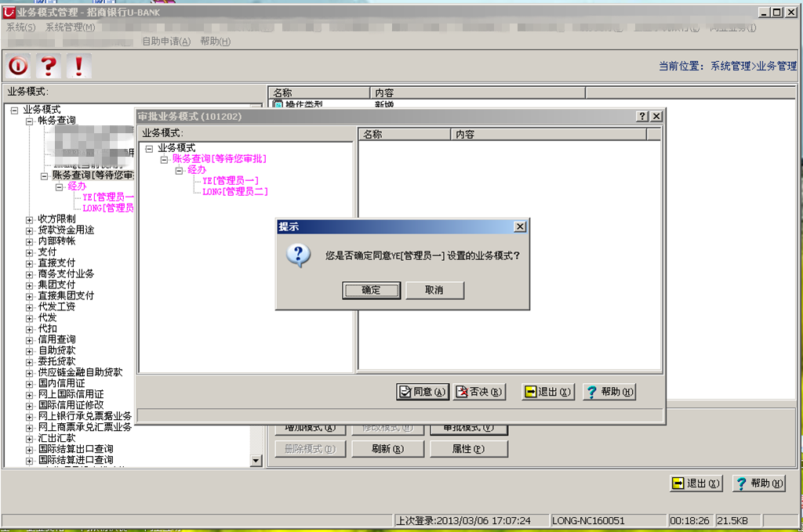The width and height of the screenshot is (803, 532).
Task: Expand the 汇出汇款 node
Action: (x=30, y=440)
